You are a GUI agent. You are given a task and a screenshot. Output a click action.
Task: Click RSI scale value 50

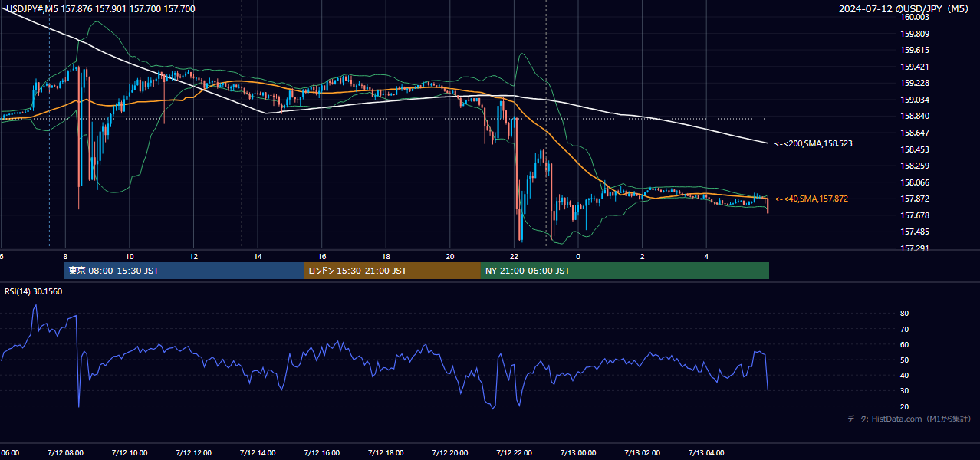(x=905, y=360)
